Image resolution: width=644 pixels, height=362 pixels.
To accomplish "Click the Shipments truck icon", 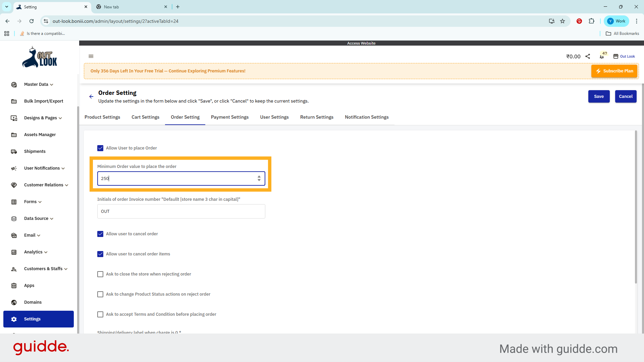I will click(x=14, y=152).
